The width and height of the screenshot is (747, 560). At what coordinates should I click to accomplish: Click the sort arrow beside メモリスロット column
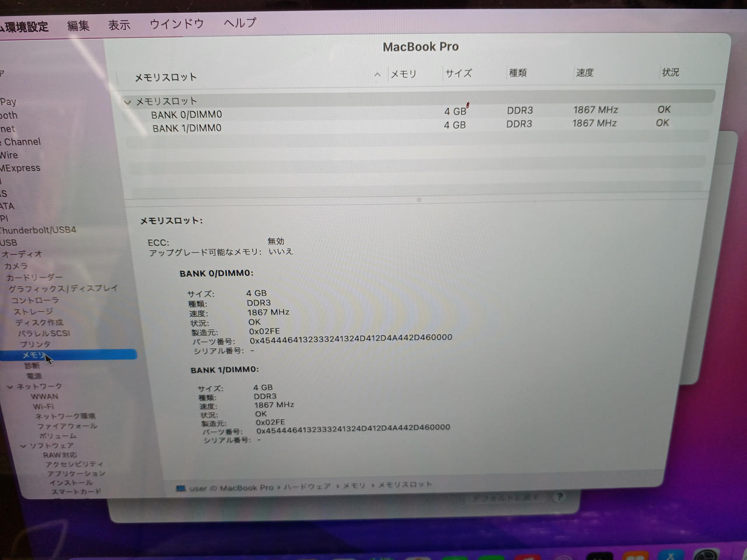(377, 75)
